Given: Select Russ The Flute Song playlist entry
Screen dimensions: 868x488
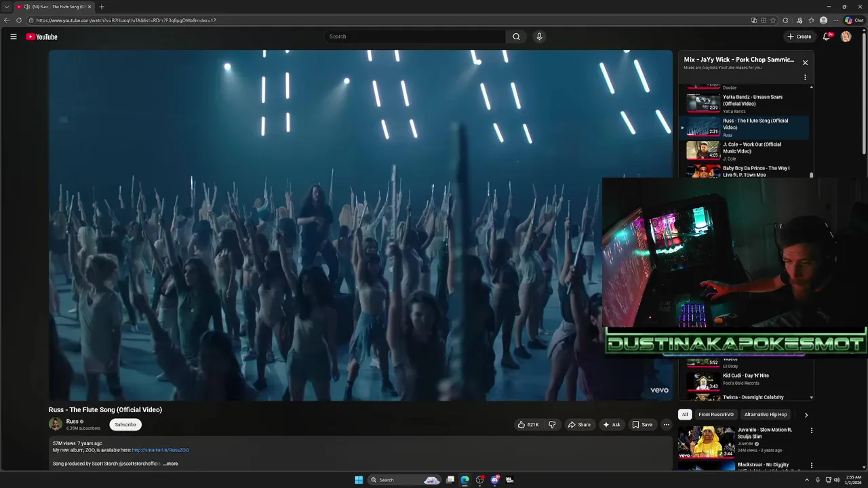Looking at the screenshot, I should tap(745, 127).
